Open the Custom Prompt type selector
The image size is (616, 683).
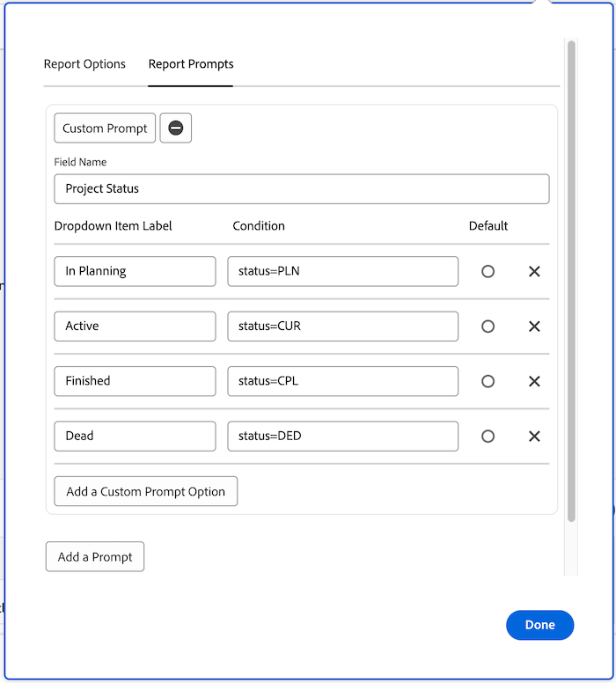pyautogui.click(x=105, y=129)
